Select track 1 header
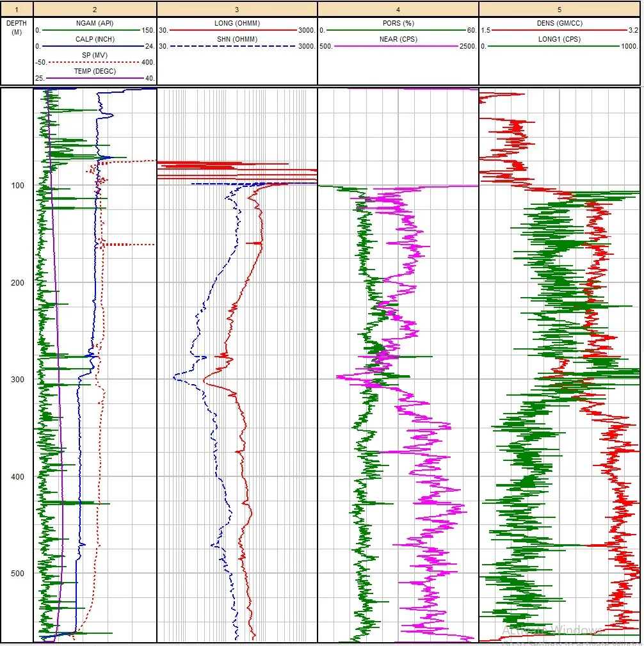Screen dimensions: 644x646 [x=17, y=9]
